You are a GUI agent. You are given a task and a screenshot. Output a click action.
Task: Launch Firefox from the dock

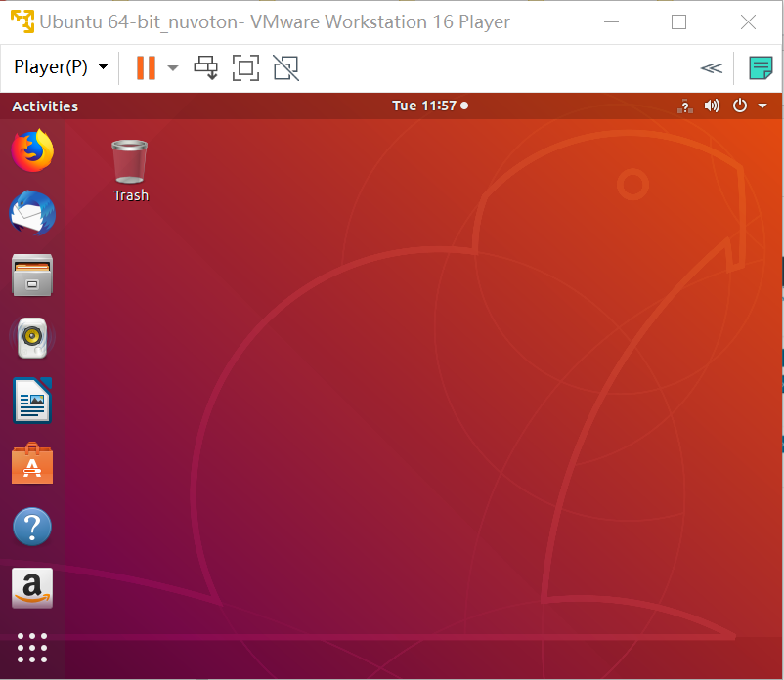pos(32,150)
